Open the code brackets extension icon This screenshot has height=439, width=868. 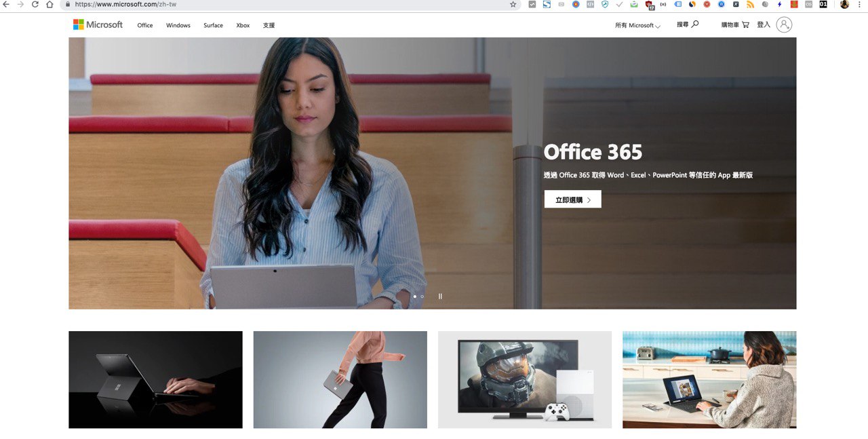click(x=590, y=4)
